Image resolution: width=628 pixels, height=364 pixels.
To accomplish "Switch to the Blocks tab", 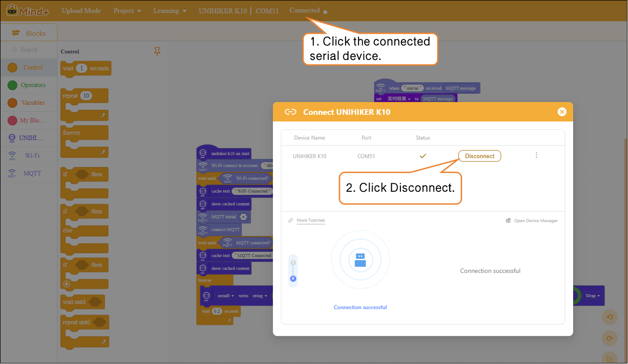I will coord(29,33).
